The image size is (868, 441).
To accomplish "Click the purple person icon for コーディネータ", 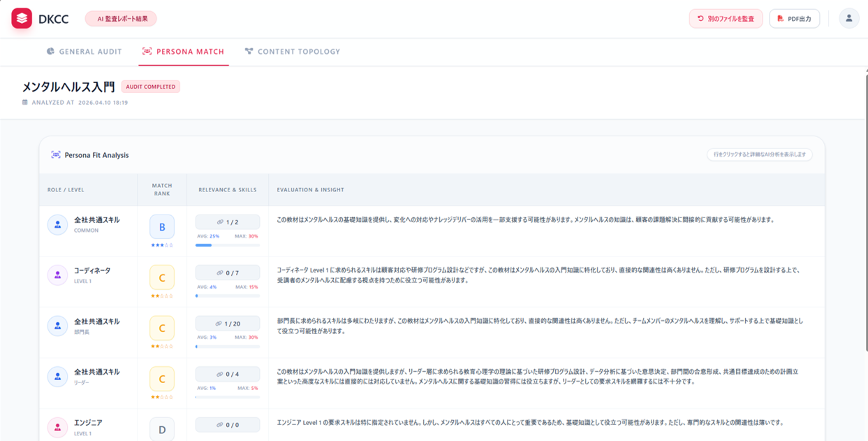I will click(57, 275).
